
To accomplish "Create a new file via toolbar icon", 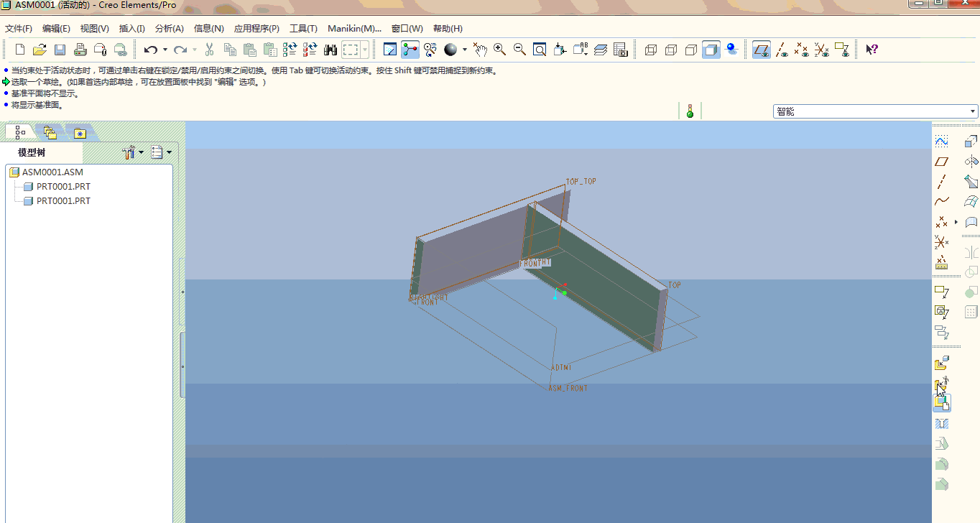I will click(20, 50).
